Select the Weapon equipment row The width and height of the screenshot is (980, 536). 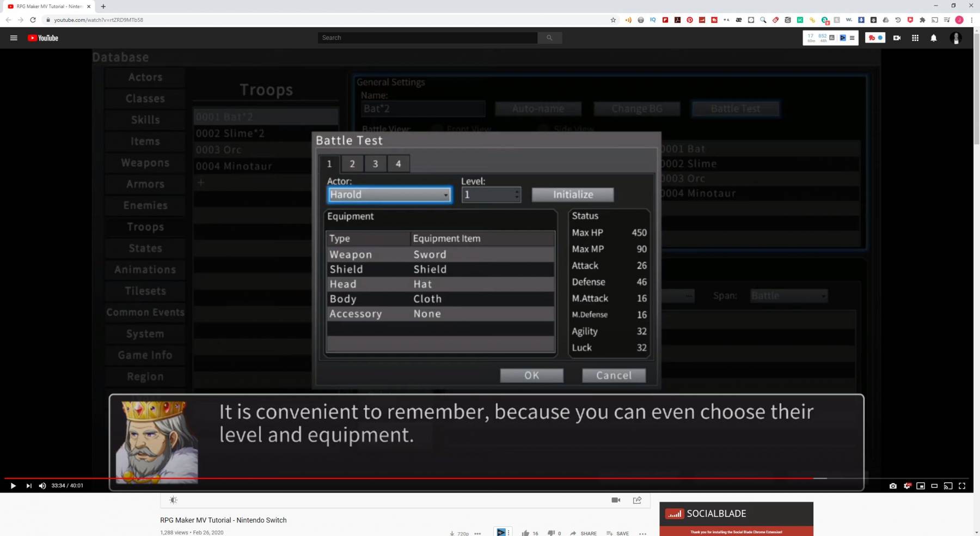pos(440,254)
